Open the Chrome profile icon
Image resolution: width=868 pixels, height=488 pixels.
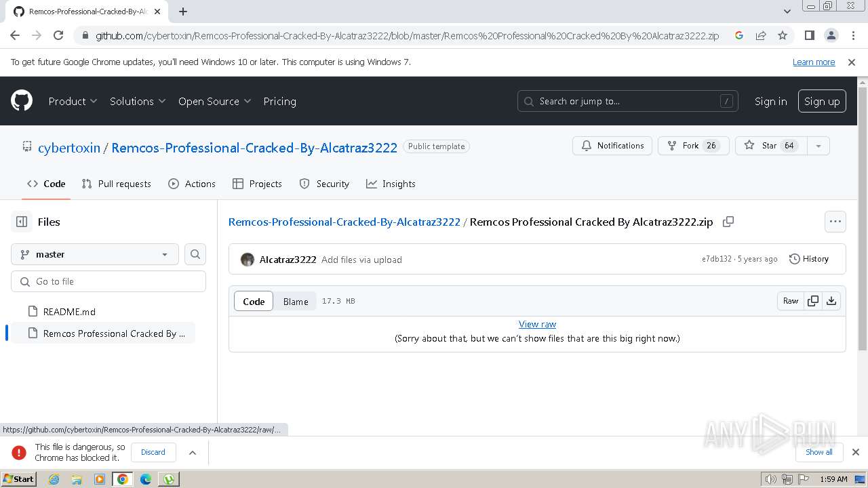point(831,35)
